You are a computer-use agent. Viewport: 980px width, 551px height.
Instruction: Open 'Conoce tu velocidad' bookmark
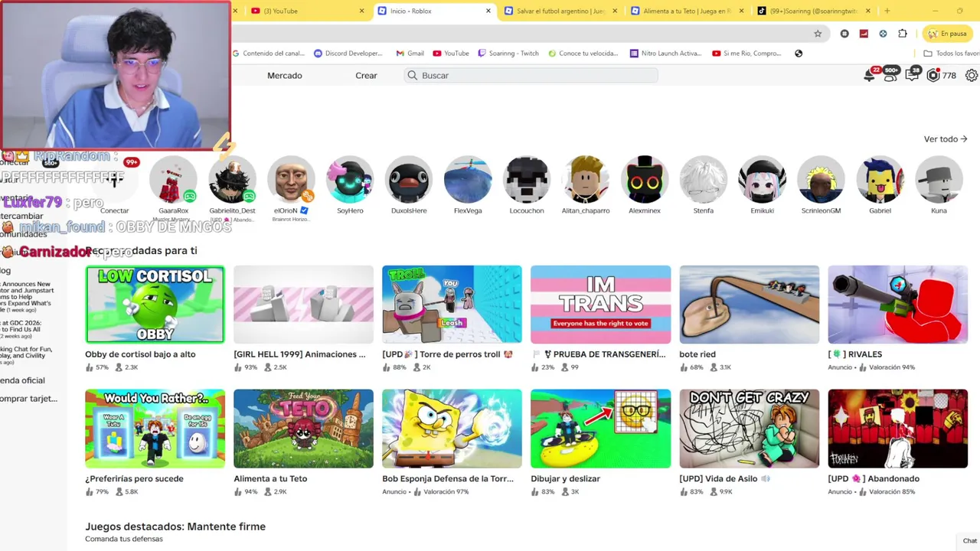coord(583,54)
